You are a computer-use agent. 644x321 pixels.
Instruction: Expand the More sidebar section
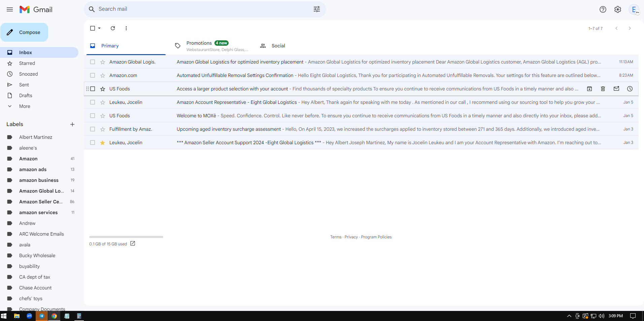(25, 106)
